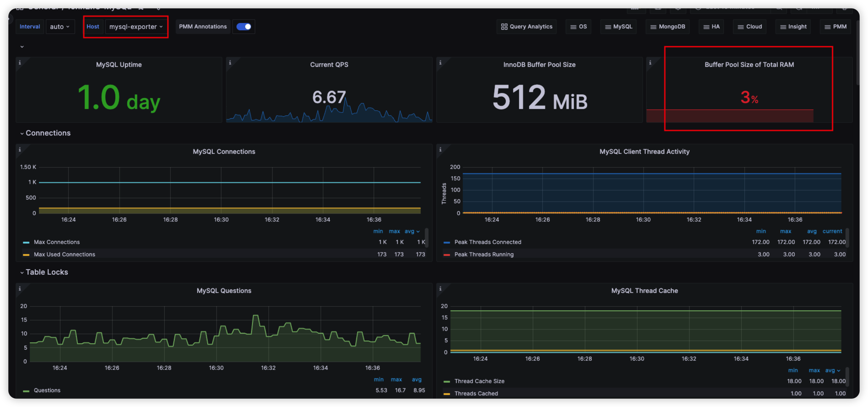Open the avg sort dropdown in Thread Cache legend

pyautogui.click(x=833, y=370)
